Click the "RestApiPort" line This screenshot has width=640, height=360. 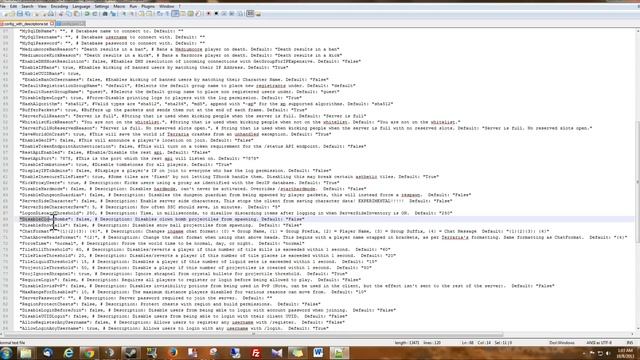click(x=139, y=158)
